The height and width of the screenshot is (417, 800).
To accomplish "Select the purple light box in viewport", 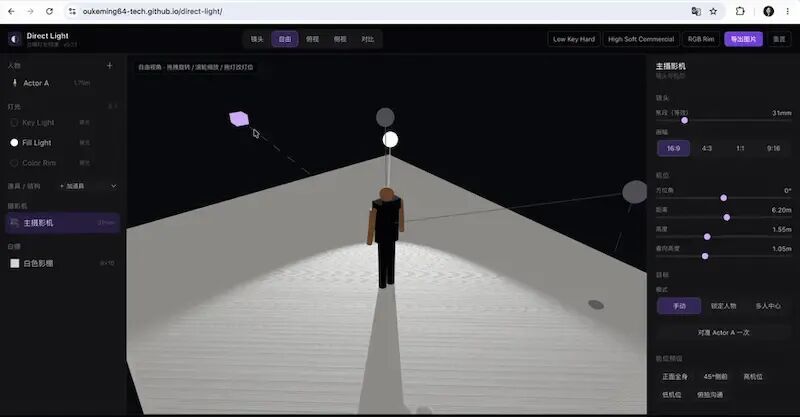I will point(239,119).
